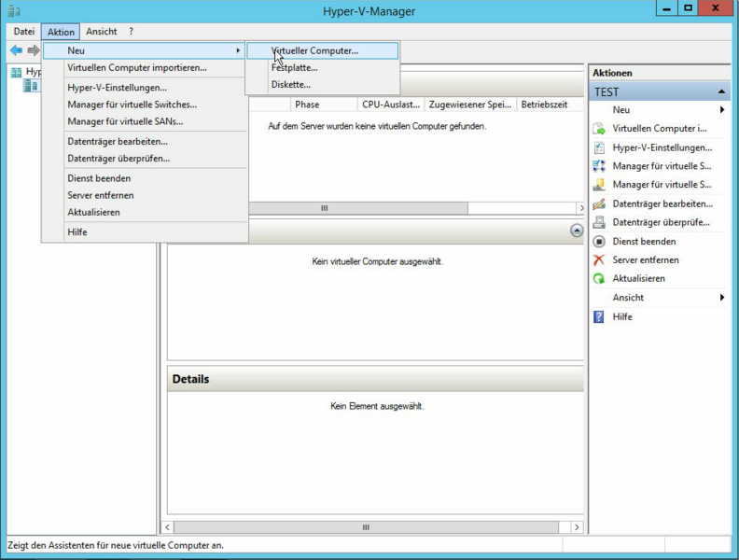The height and width of the screenshot is (560, 739).
Task: Click Datenträger bearbeiten... link in Aktionen pane
Action: coord(662,203)
